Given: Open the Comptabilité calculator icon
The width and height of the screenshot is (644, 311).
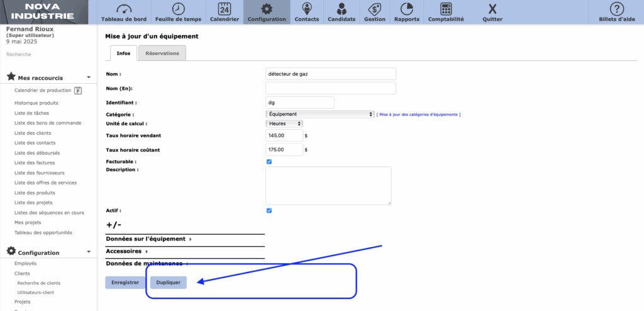Looking at the screenshot, I should pyautogui.click(x=446, y=9).
